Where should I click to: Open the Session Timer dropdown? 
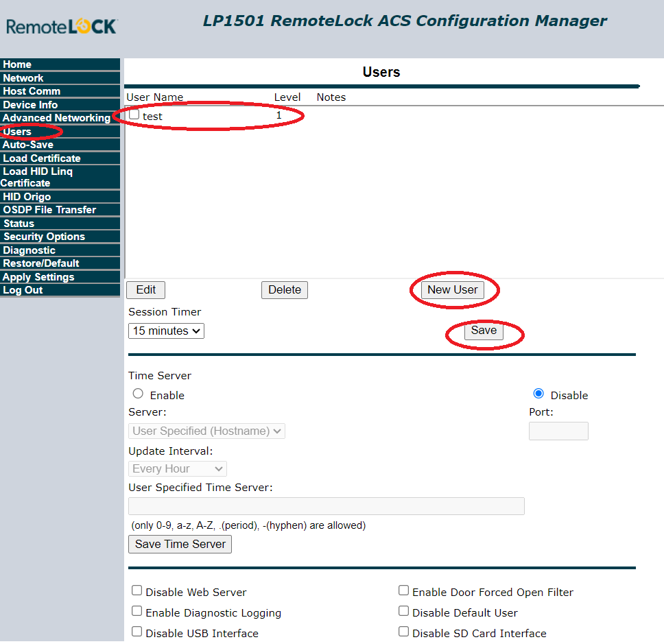coord(166,331)
